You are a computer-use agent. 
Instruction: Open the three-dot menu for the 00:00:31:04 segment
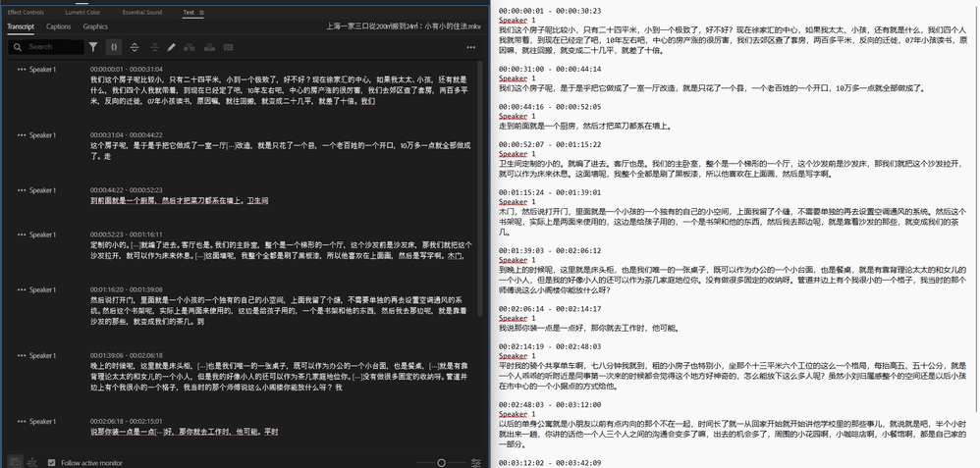22,135
